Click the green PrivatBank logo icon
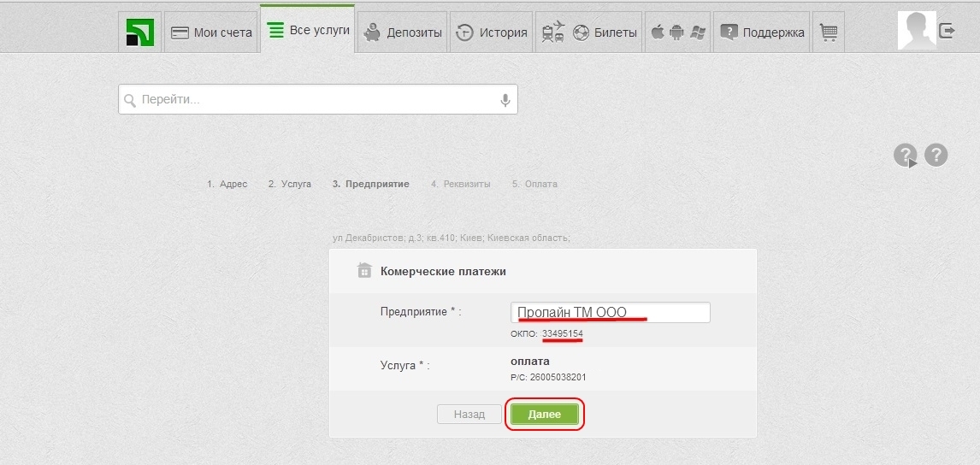 139,32
